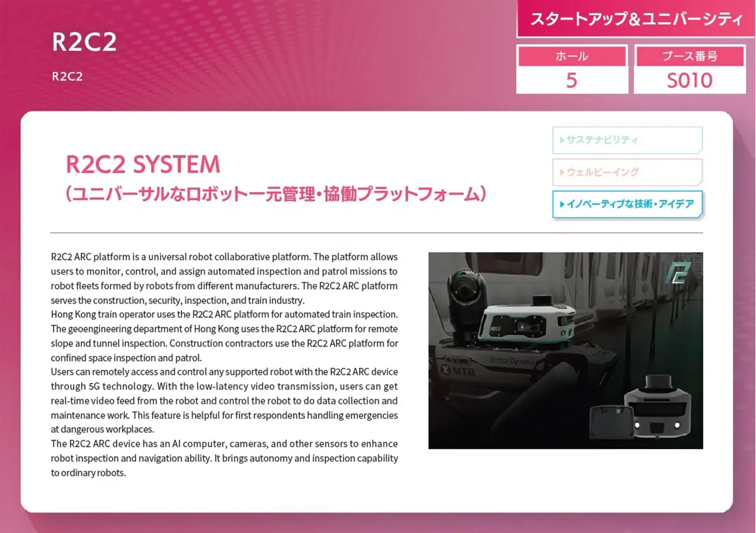Screen dimensions: 756x533
Task: Open the スタートアップ&ユニバーシティ category banner
Action: pyautogui.click(x=636, y=20)
